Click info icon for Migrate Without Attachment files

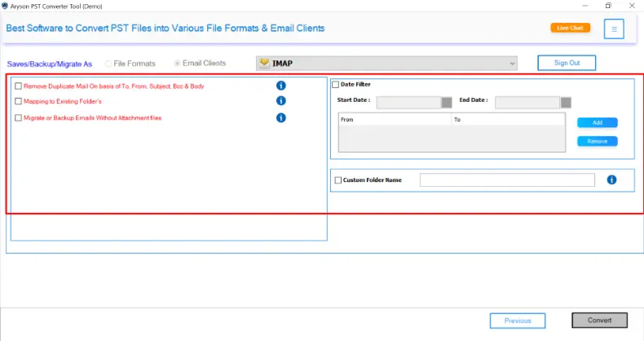coord(281,118)
